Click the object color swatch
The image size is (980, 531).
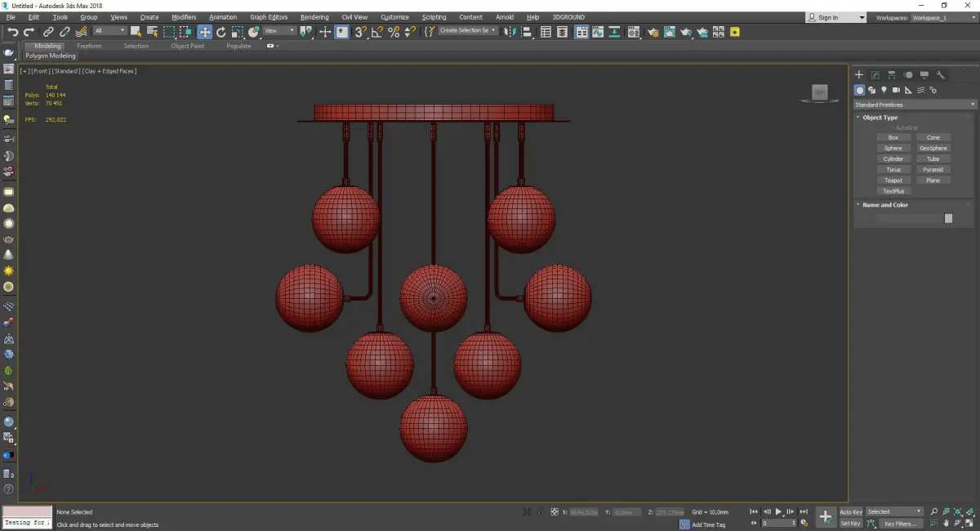948,218
